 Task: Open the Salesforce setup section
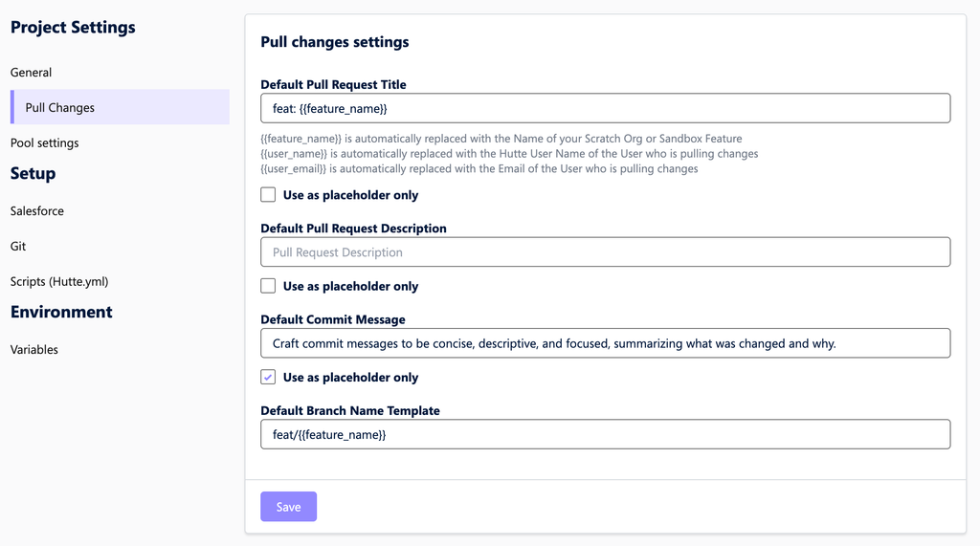click(37, 211)
